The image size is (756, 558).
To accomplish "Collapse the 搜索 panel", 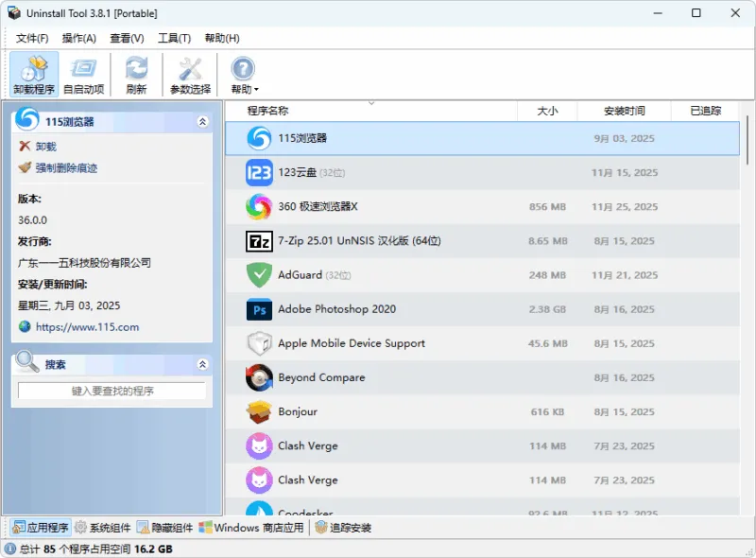I will click(x=202, y=364).
